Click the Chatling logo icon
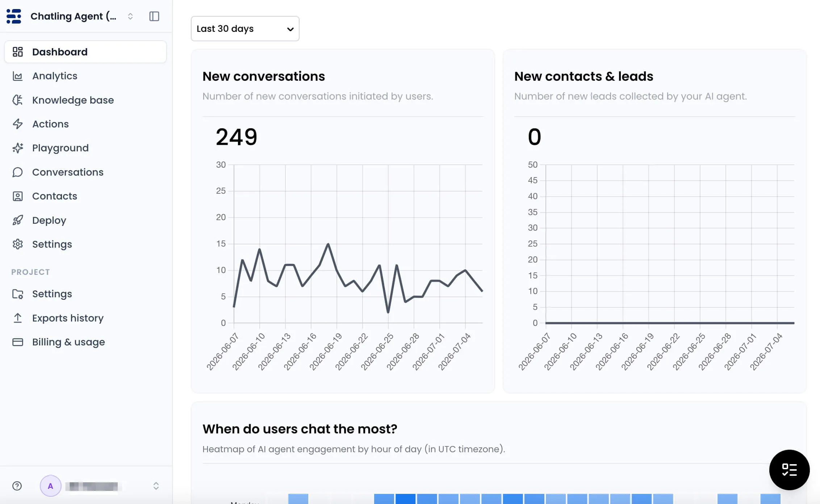The image size is (820, 504). pyautogui.click(x=14, y=16)
